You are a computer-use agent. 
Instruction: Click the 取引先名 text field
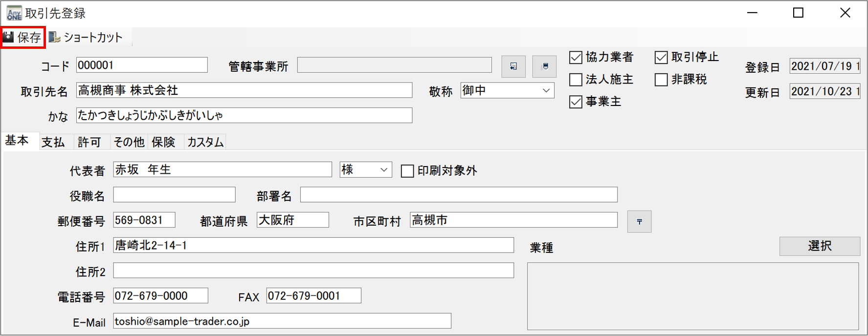click(x=244, y=90)
